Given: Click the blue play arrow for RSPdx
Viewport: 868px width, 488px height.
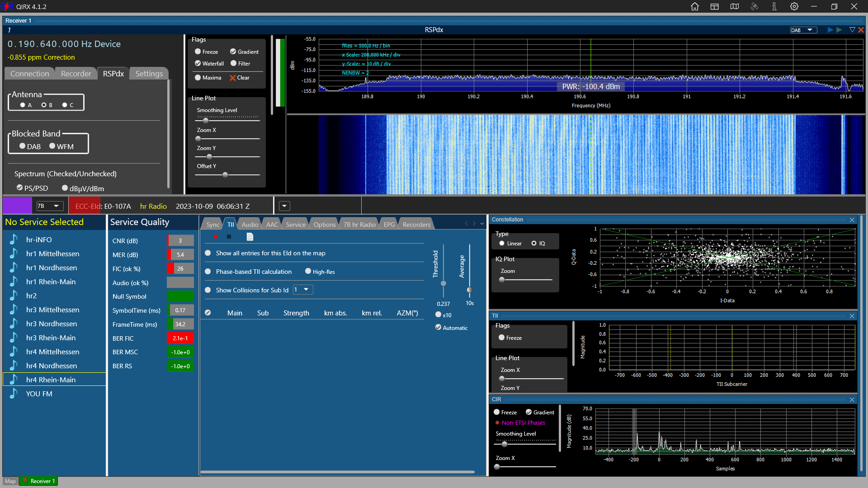Looking at the screenshot, I should 830,30.
